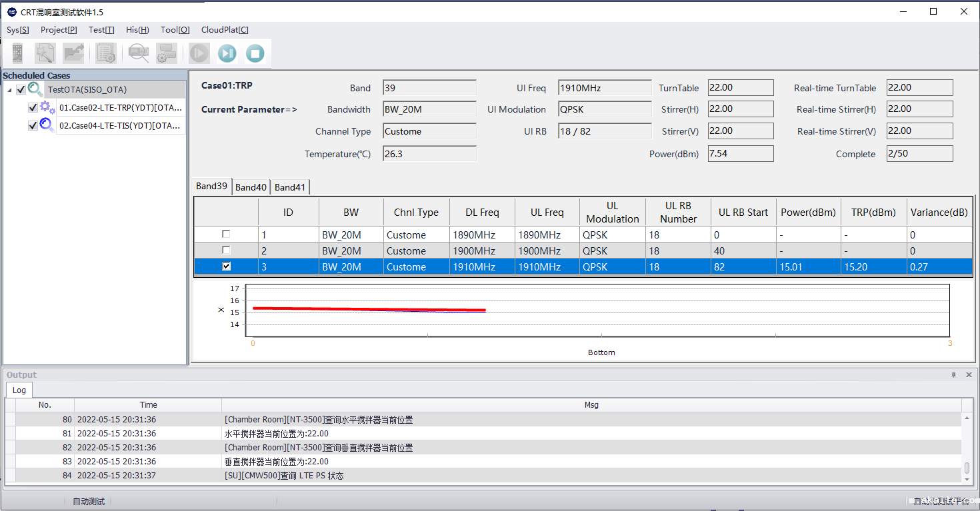Click the Variance(dB) column header

[939, 213]
